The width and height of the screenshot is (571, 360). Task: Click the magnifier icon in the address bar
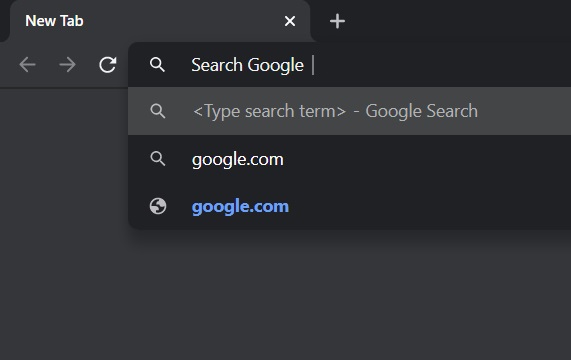(x=157, y=65)
